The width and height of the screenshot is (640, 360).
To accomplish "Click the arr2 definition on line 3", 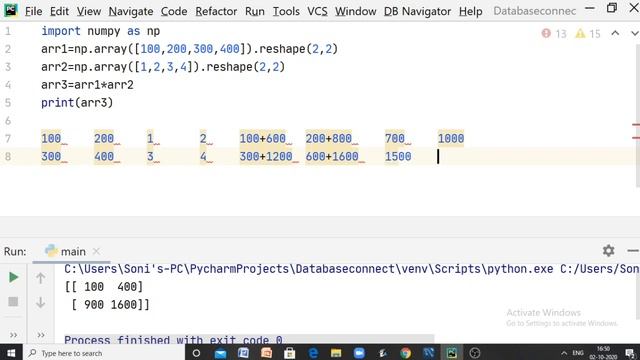I will [163, 67].
